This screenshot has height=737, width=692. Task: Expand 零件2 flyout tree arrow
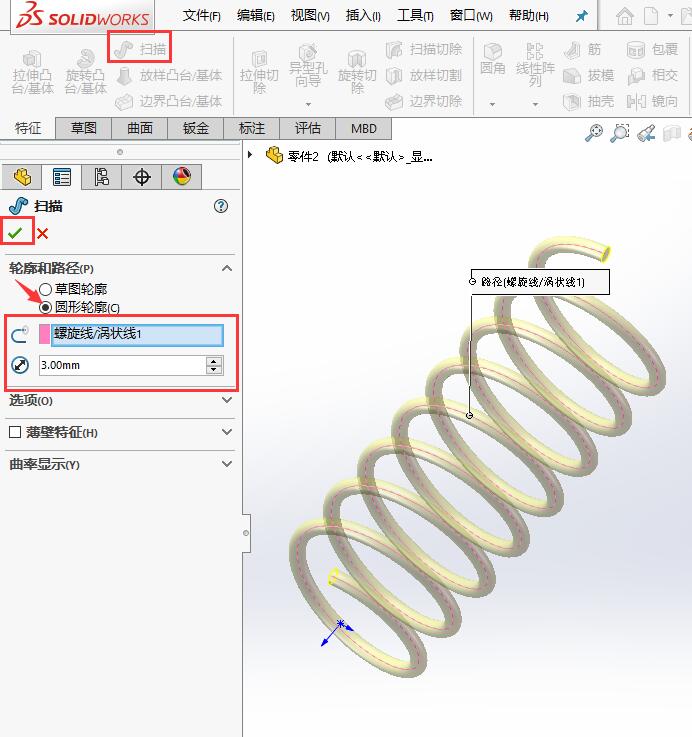click(250, 155)
